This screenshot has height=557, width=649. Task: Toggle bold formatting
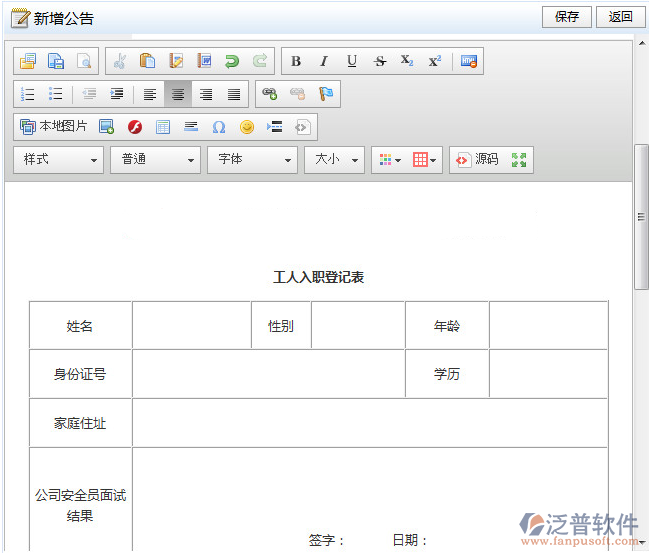tap(296, 61)
